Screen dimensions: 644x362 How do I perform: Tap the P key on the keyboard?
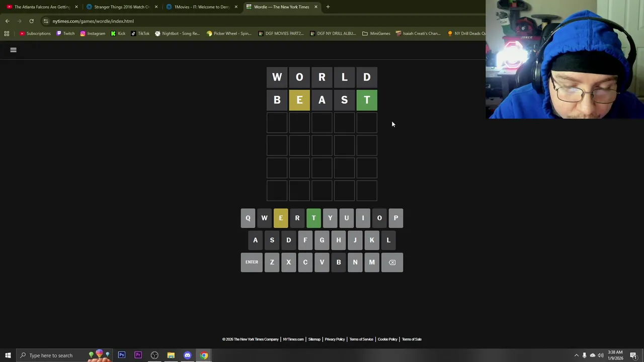pyautogui.click(x=396, y=218)
